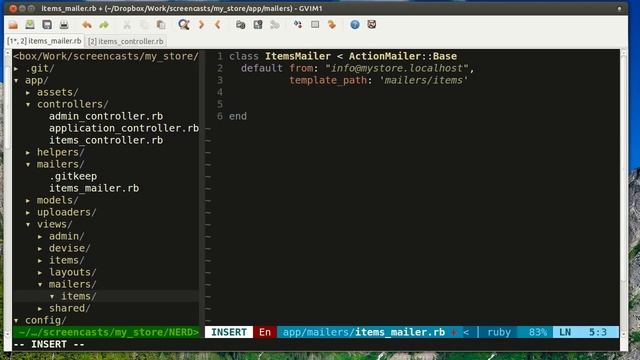Collapse the config/ folder

(x=16, y=320)
